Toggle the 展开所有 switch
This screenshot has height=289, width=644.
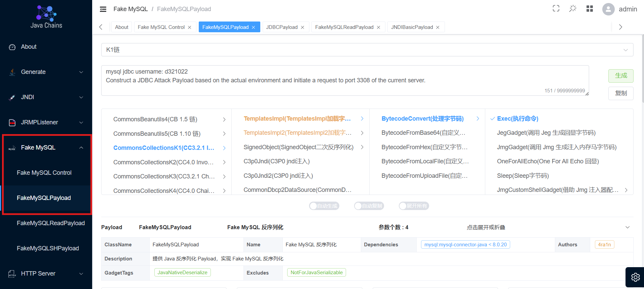414,206
